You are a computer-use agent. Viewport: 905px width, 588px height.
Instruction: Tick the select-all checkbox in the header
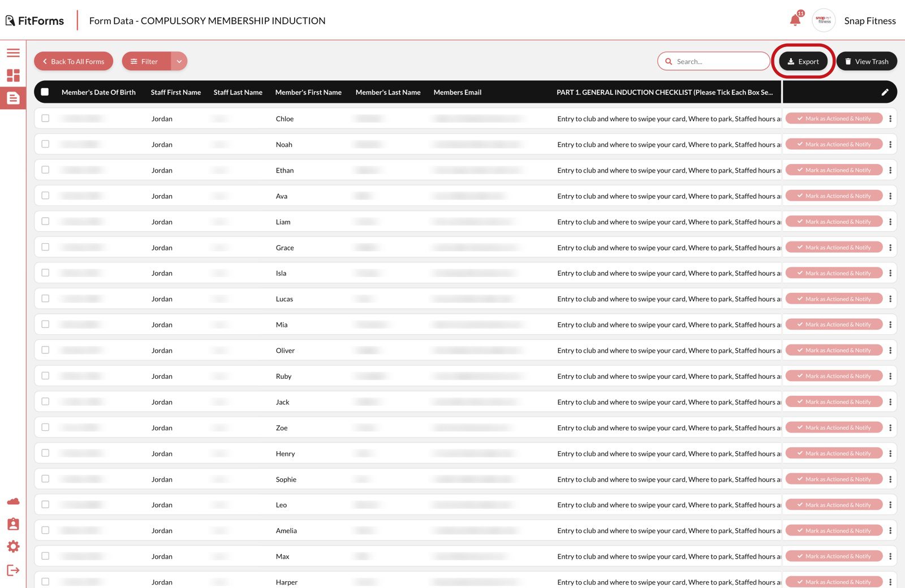click(45, 92)
